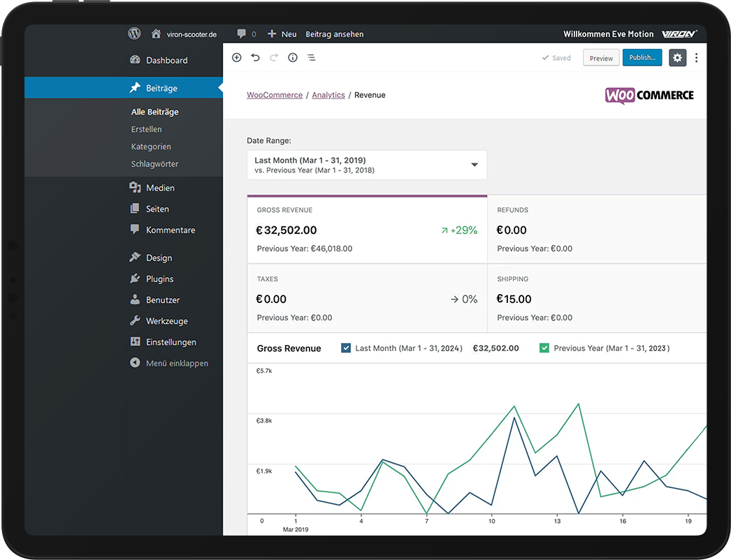Select the Taxes summary card

368,298
